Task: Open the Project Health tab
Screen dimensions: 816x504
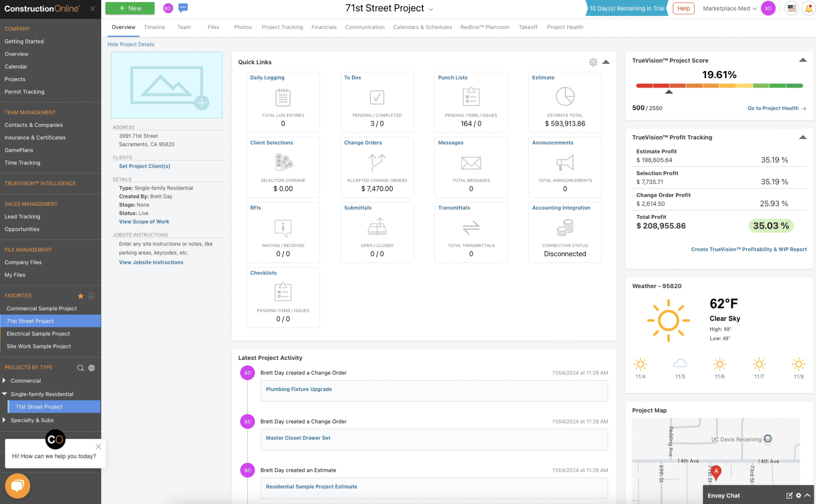Action: pyautogui.click(x=565, y=27)
